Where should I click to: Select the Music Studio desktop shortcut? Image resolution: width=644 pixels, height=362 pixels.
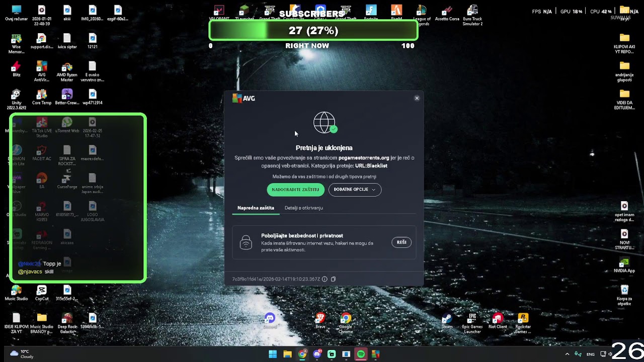click(x=16, y=293)
